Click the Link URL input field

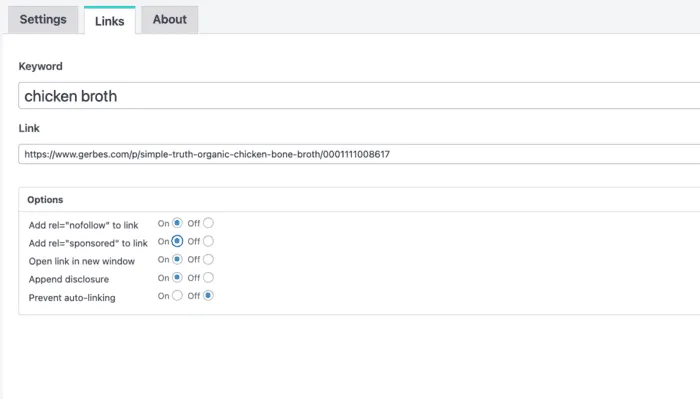click(x=359, y=154)
